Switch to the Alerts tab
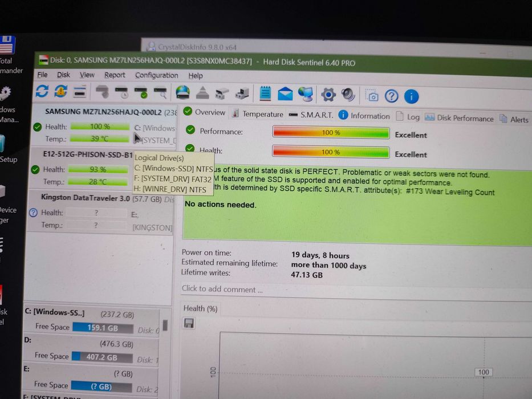This screenshot has width=532, height=399. [x=514, y=120]
